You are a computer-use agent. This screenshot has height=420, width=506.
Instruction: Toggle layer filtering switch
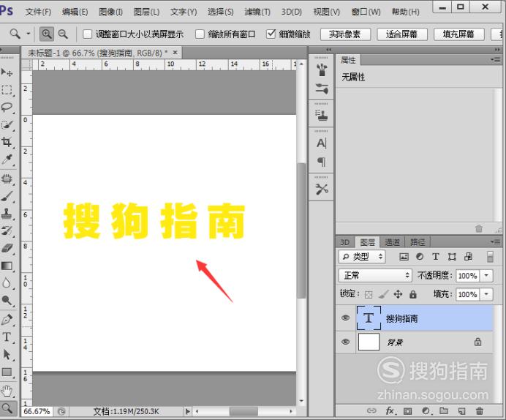490,257
